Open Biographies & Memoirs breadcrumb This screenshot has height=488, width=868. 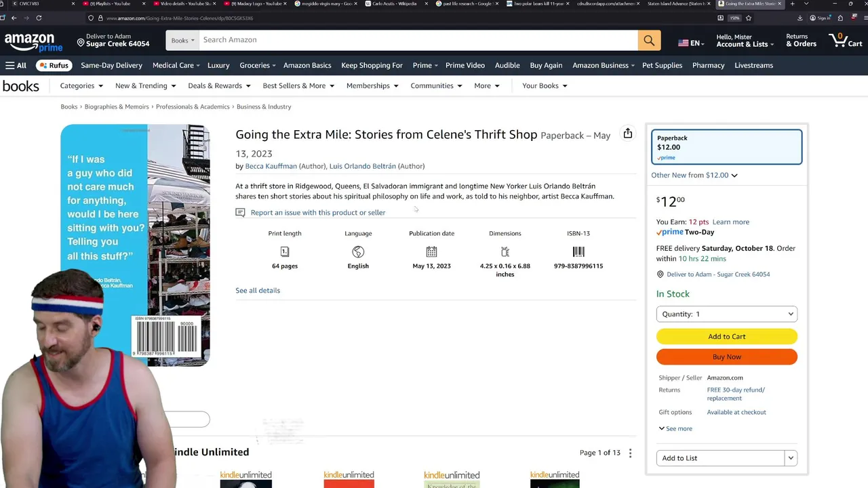coord(117,106)
